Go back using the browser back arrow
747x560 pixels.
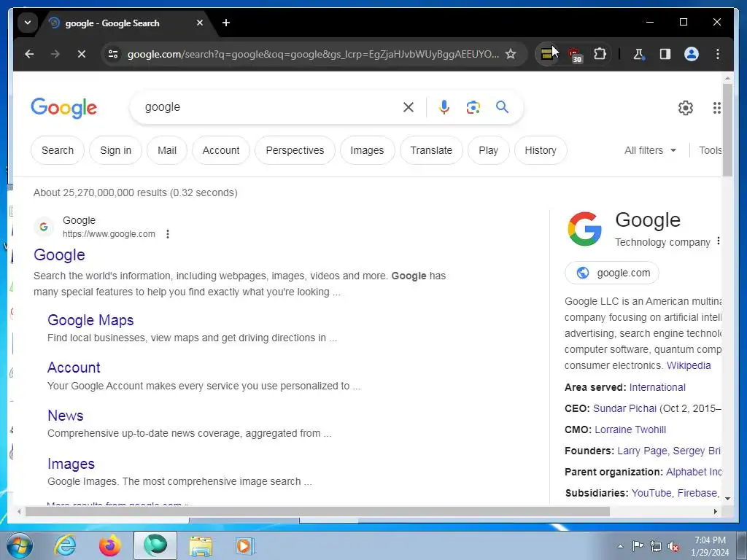pos(29,54)
